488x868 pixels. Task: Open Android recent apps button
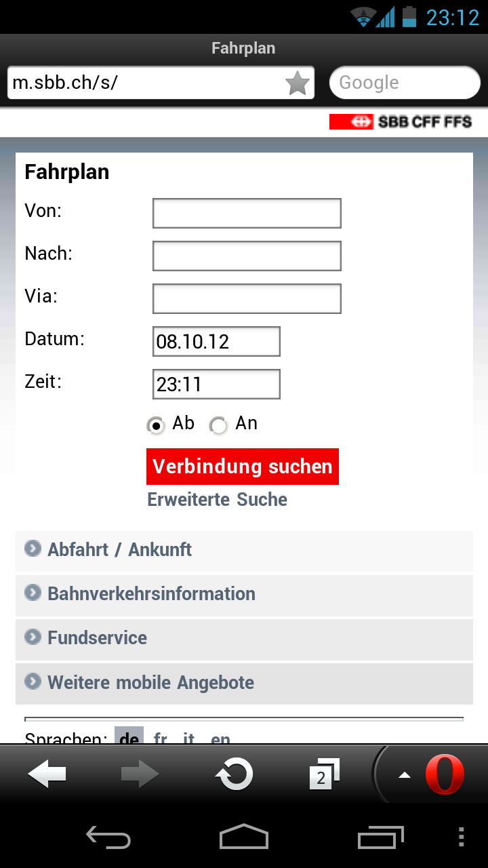(381, 837)
